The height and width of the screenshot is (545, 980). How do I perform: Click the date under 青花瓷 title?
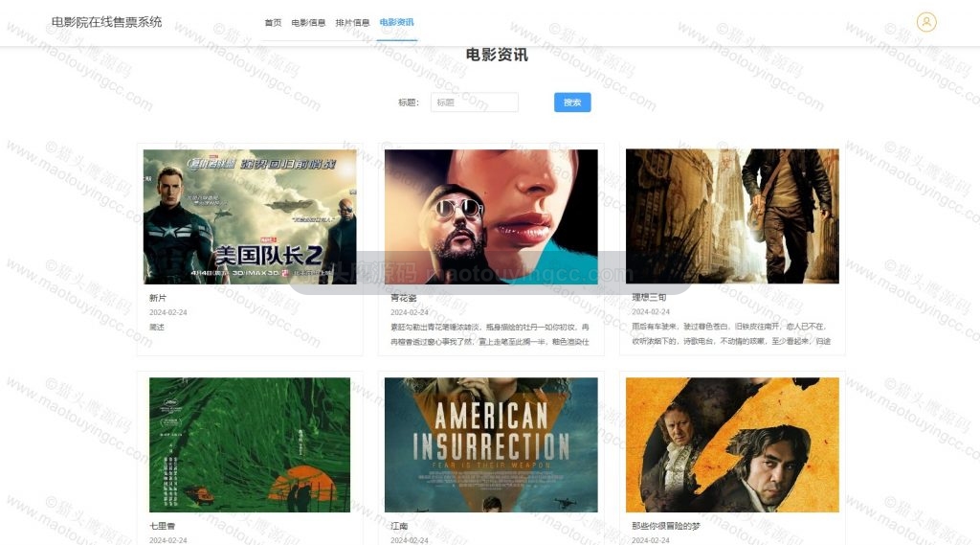pos(410,312)
